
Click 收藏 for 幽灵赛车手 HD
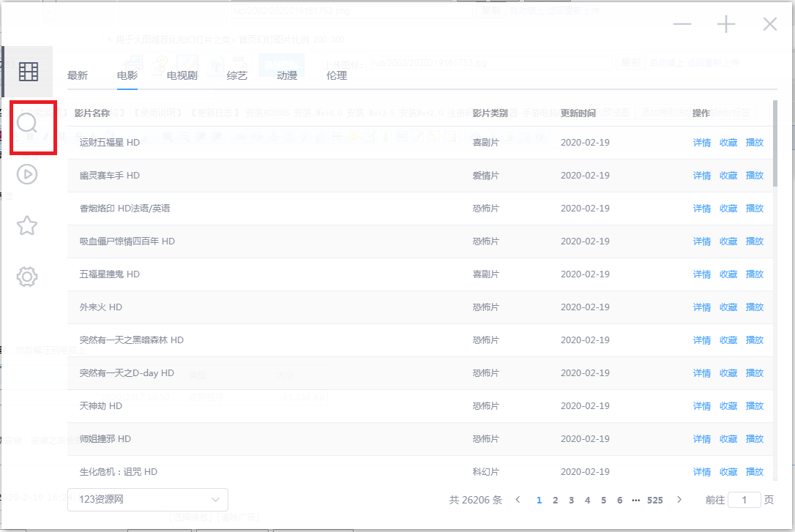728,176
